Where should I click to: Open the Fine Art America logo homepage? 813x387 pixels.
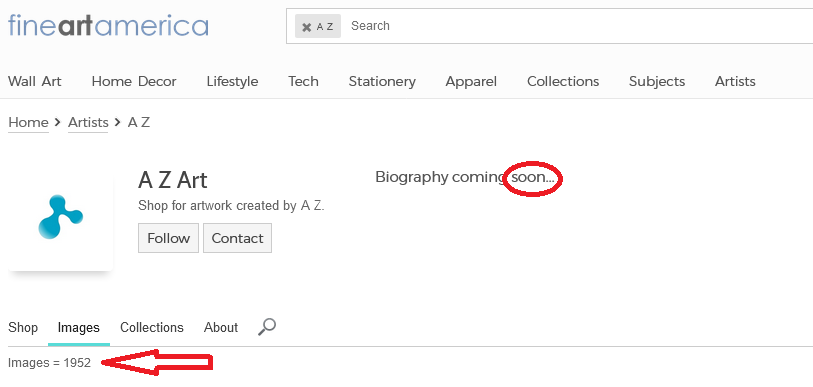click(108, 25)
